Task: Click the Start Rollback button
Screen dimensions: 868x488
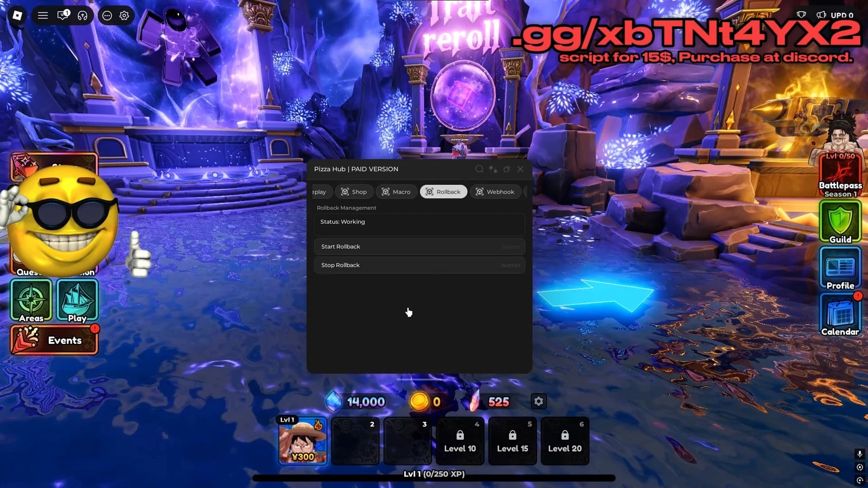Action: 419,247
